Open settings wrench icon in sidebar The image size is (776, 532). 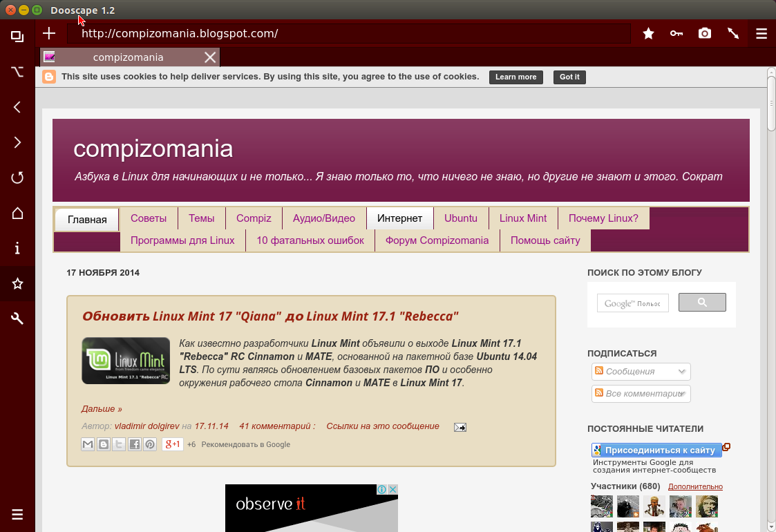(x=17, y=319)
